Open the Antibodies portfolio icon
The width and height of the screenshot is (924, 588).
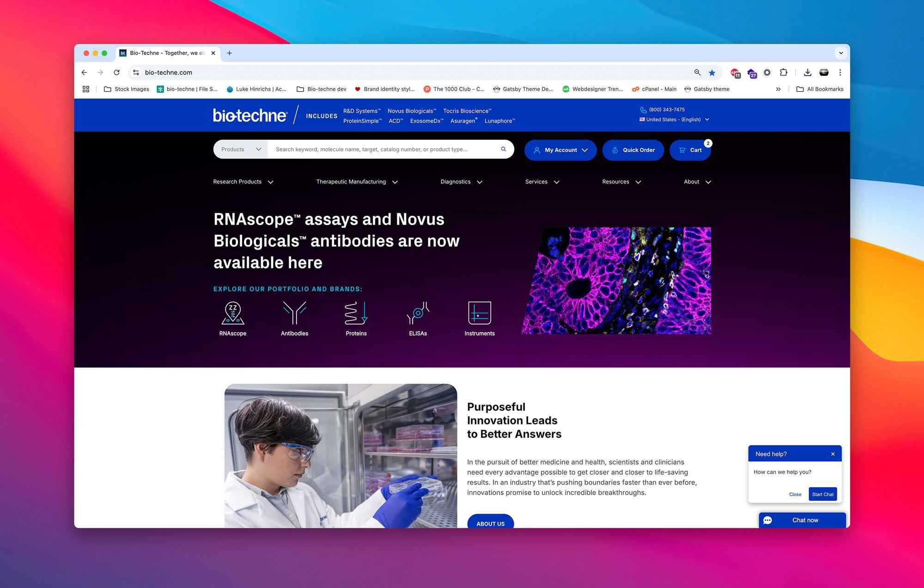[x=295, y=313]
